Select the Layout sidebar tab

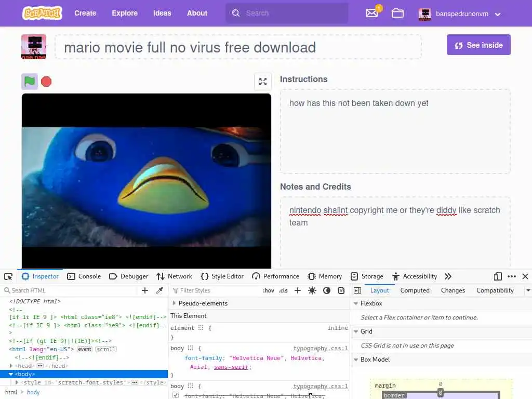click(380, 290)
